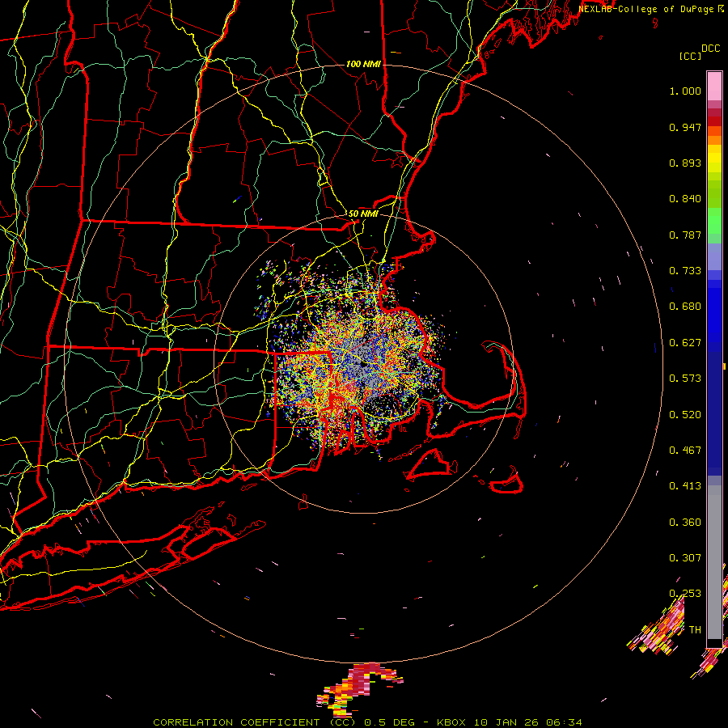
Task: Select the 0.467 scale value
Action: click(685, 451)
